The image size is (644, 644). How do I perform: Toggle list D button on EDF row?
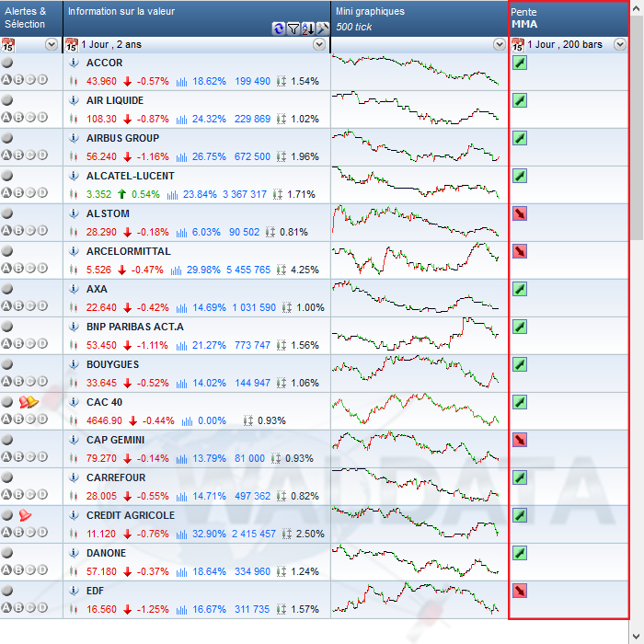pos(42,607)
